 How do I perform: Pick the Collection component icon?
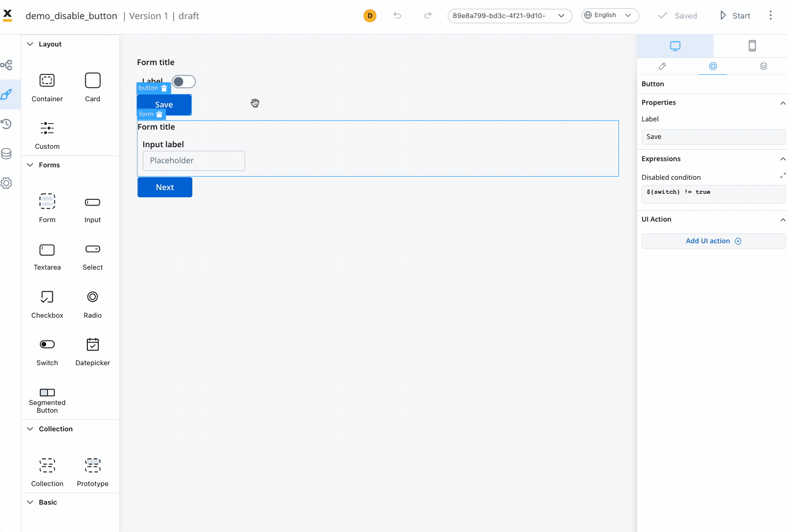click(47, 465)
